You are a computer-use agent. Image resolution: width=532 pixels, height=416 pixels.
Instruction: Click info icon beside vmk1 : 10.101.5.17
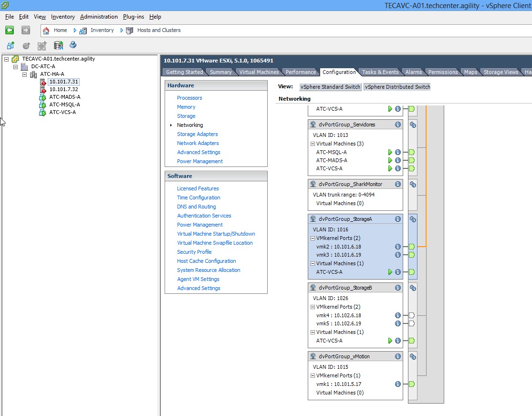click(397, 384)
